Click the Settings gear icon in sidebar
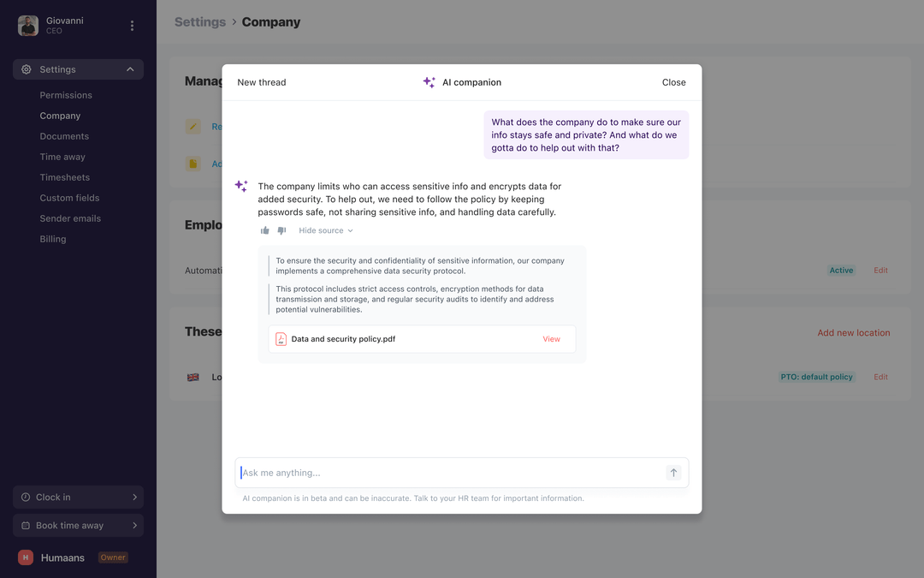 click(x=27, y=69)
